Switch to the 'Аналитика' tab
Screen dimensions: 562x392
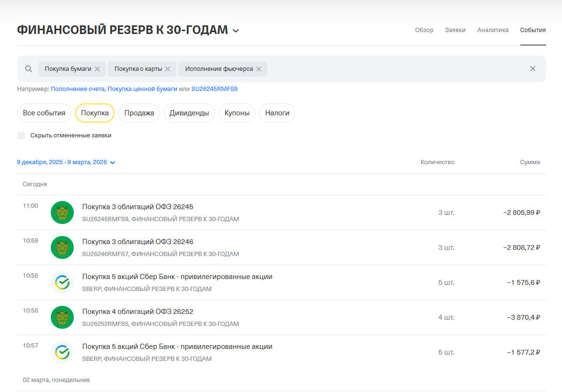tap(493, 30)
